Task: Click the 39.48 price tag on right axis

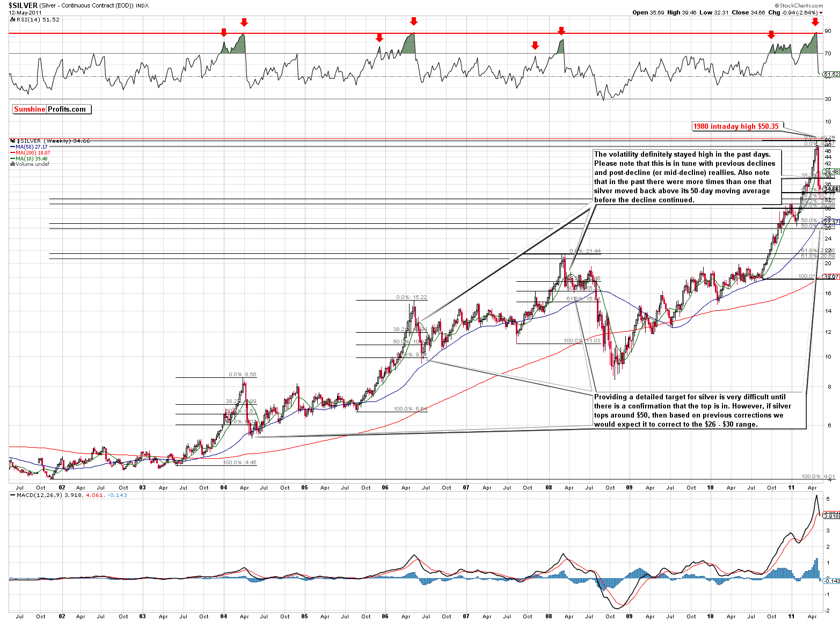Action: click(831, 172)
